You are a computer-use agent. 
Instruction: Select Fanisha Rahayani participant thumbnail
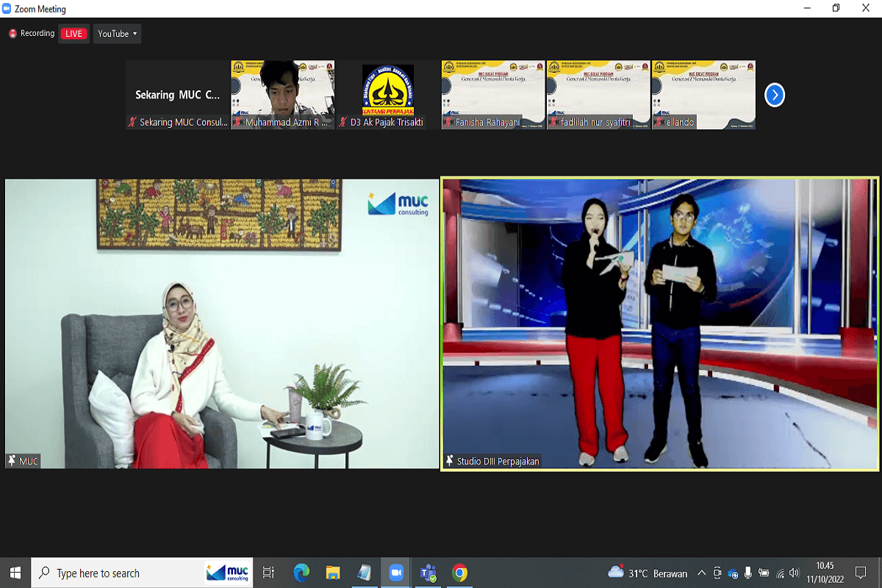point(493,95)
